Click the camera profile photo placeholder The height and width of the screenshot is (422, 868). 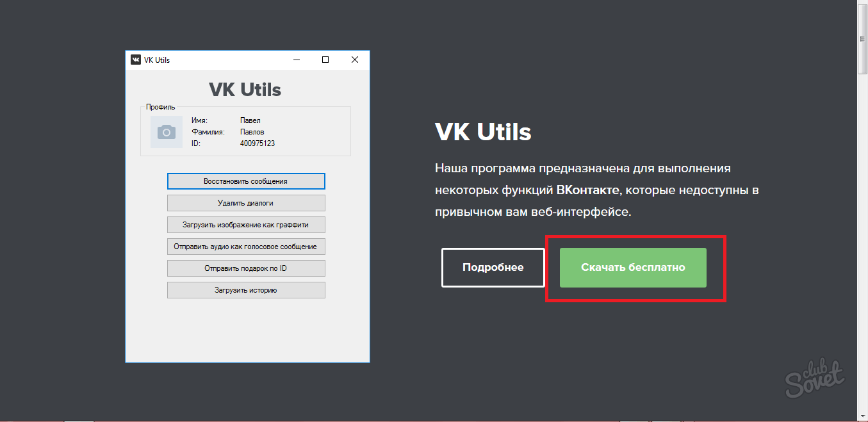pyautogui.click(x=167, y=132)
